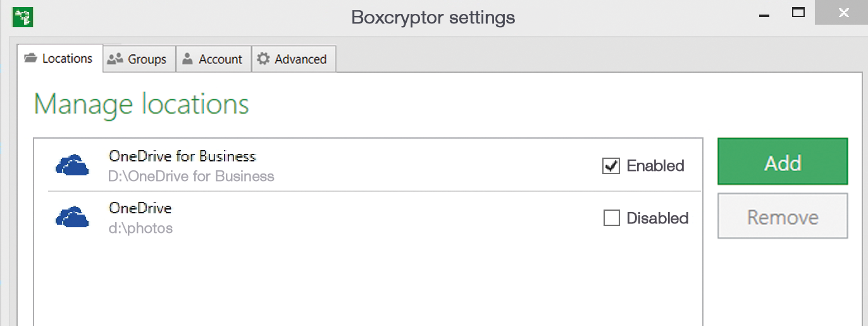
Task: Tick the Disabled checkbox for OneDrive
Action: tap(611, 218)
